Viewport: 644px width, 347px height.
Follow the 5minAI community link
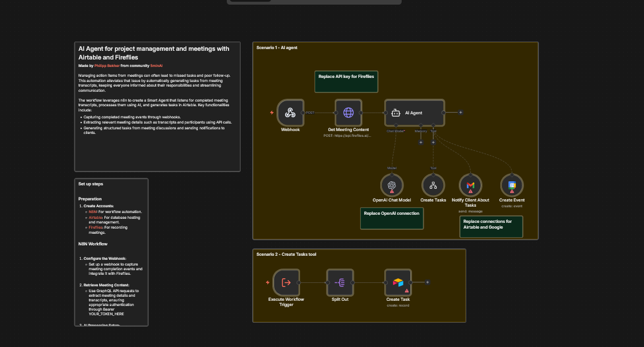point(156,66)
